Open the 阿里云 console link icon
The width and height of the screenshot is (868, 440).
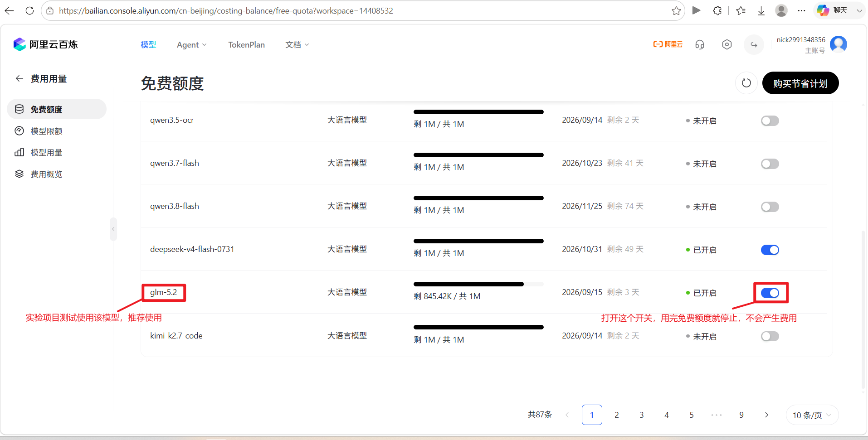[x=668, y=44]
